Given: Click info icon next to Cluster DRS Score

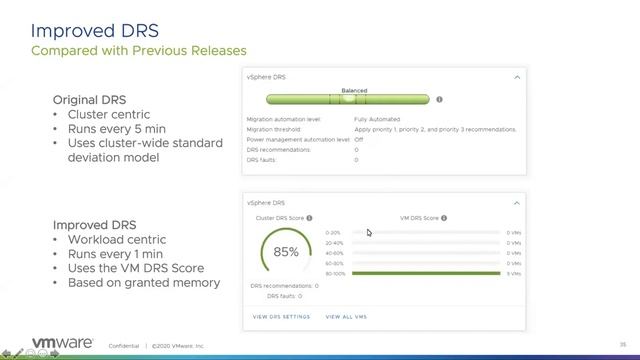Looking at the screenshot, I should coord(309,218).
